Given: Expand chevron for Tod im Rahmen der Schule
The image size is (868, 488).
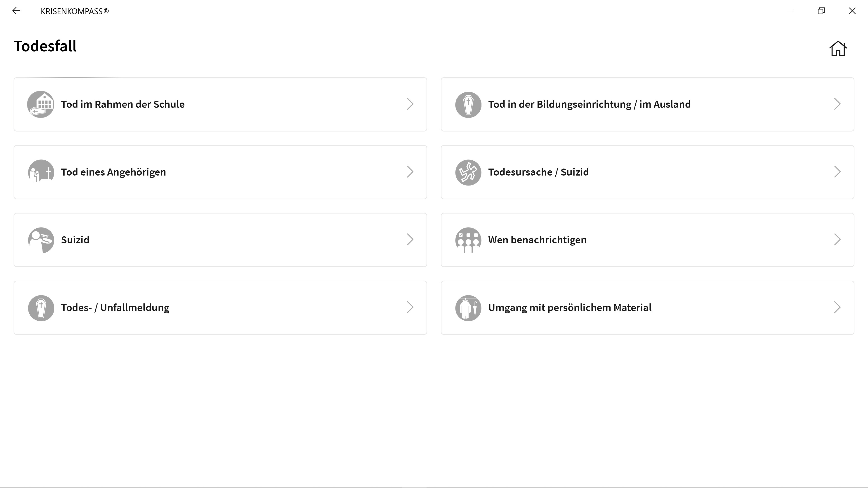Looking at the screenshot, I should (410, 104).
